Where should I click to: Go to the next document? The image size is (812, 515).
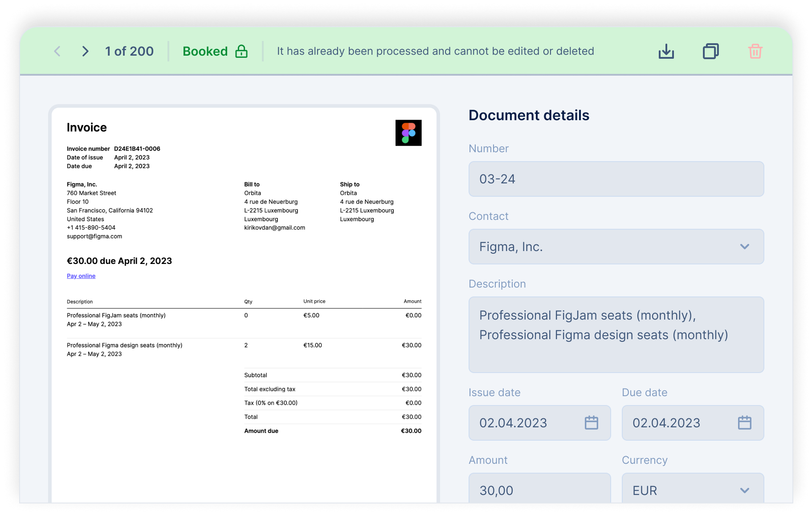point(85,51)
